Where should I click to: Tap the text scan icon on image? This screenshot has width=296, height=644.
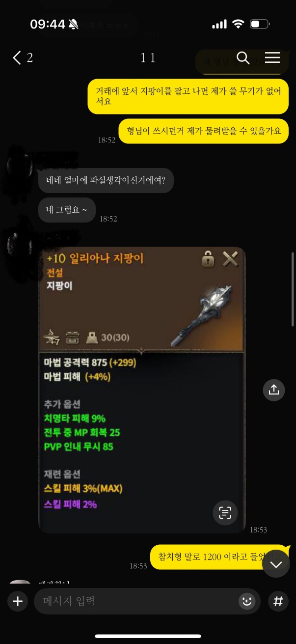click(225, 513)
